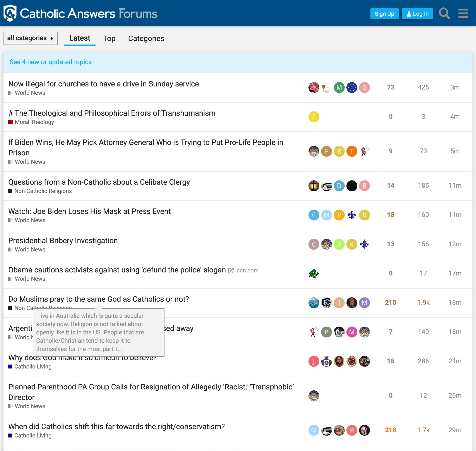Click the Catholic Answers Forums logo
Screen dimensions: 476x451
coord(80,14)
